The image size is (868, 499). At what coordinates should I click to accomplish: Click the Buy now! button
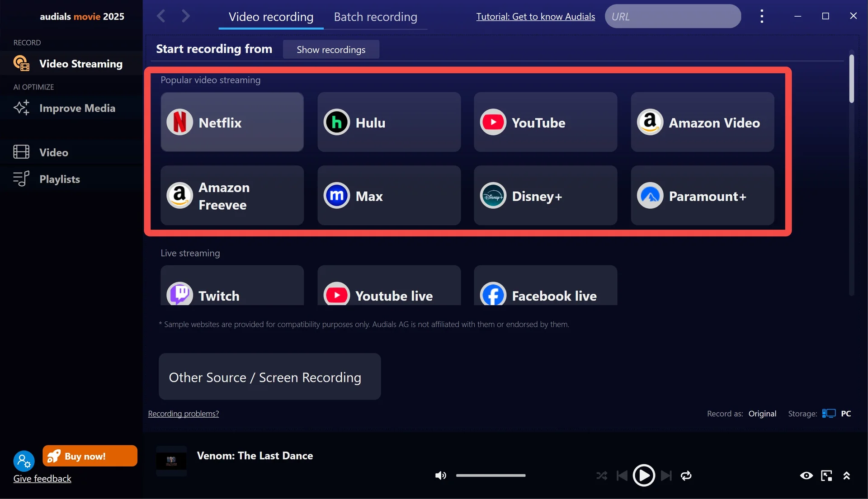90,456
